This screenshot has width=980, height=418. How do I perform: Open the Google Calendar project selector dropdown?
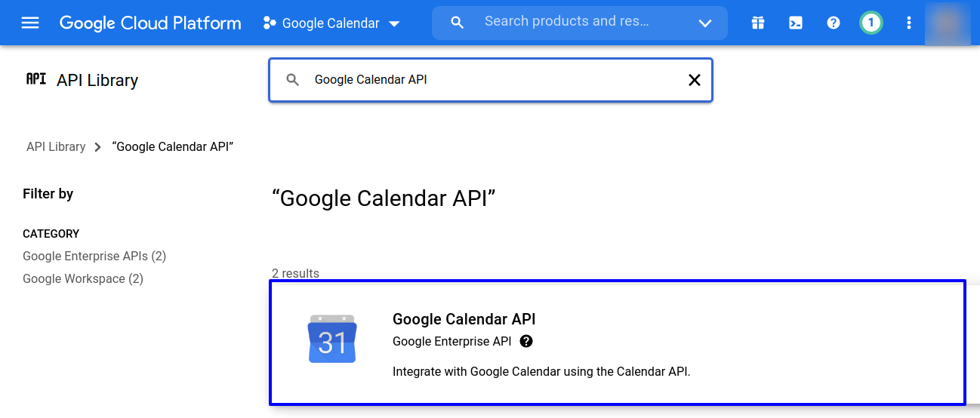coord(331,23)
